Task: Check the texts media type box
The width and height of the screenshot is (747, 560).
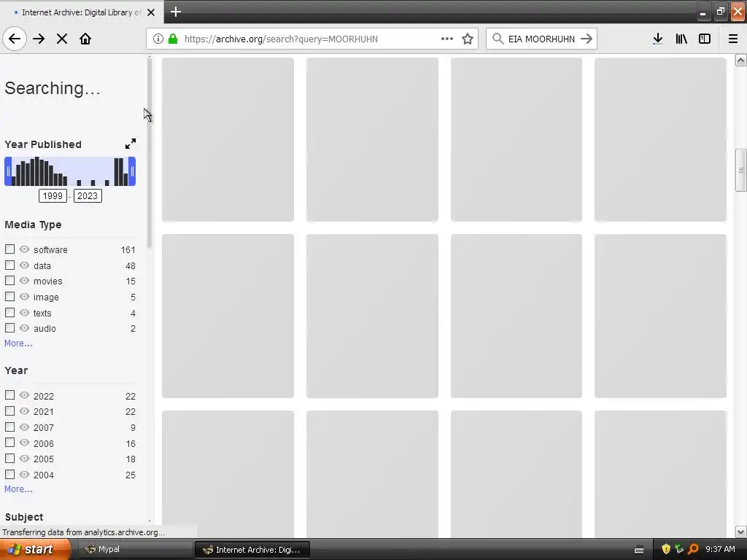Action: click(x=9, y=312)
